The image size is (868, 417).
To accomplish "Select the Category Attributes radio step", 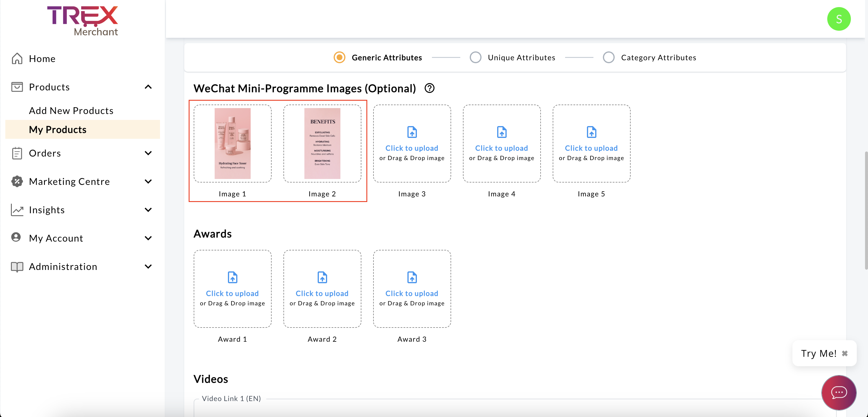I will 608,58.
